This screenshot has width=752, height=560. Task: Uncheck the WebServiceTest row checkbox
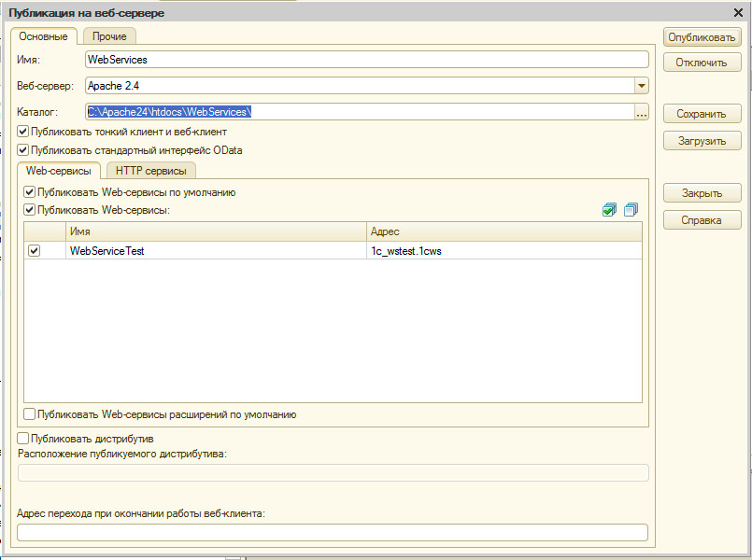coord(34,250)
